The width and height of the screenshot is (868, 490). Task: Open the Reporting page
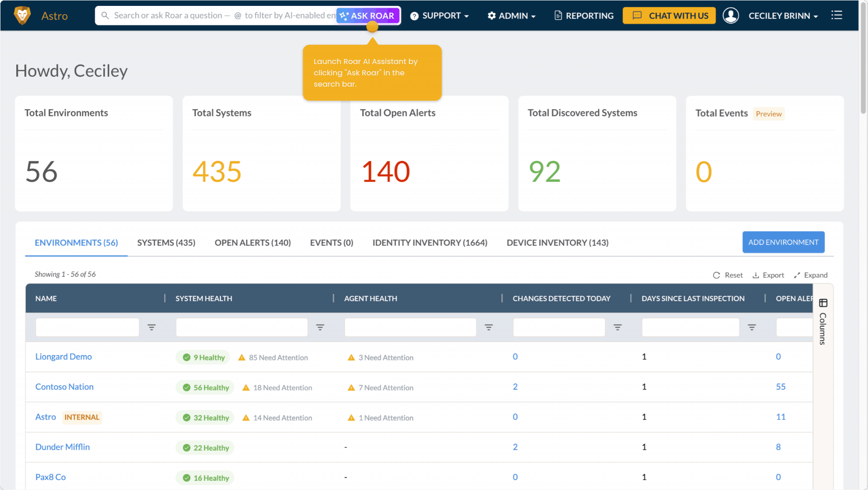[584, 16]
